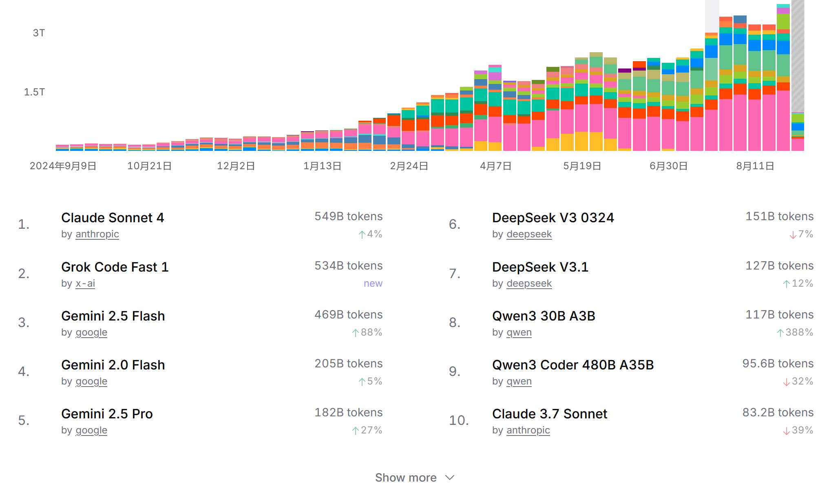The width and height of the screenshot is (840, 504).
Task: Click the 388% increase indicator
Action: (795, 332)
